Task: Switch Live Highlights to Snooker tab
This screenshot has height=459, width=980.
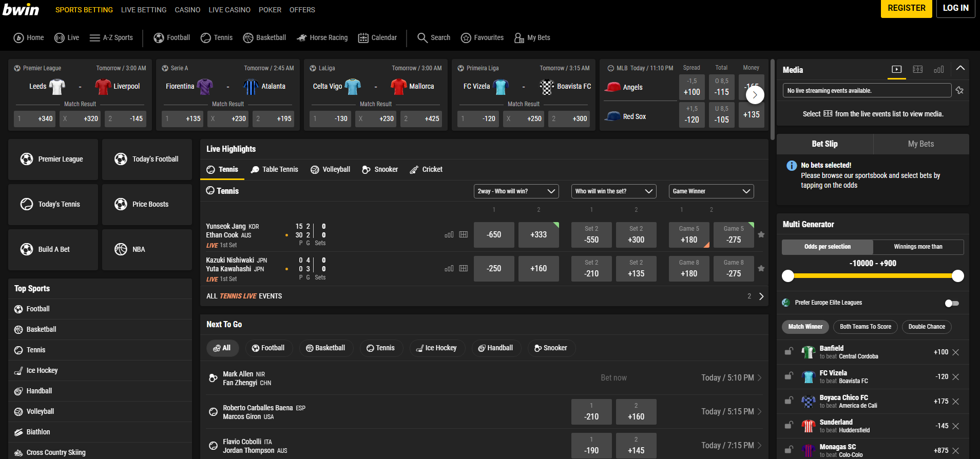Action: pyautogui.click(x=380, y=169)
